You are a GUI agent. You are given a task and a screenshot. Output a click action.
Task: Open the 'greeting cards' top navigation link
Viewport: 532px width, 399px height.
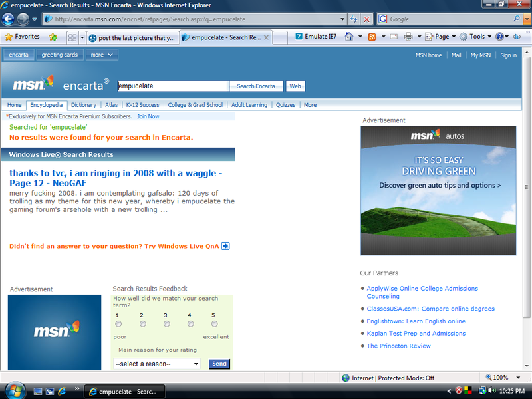click(x=60, y=55)
